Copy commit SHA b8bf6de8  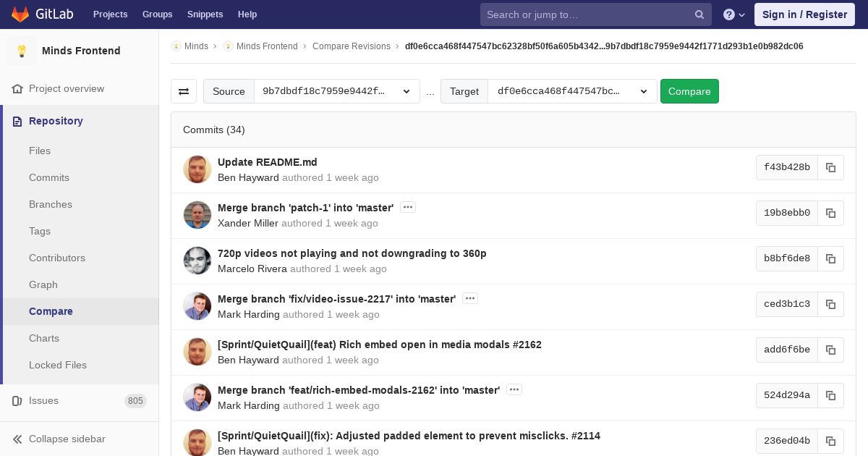[830, 258]
